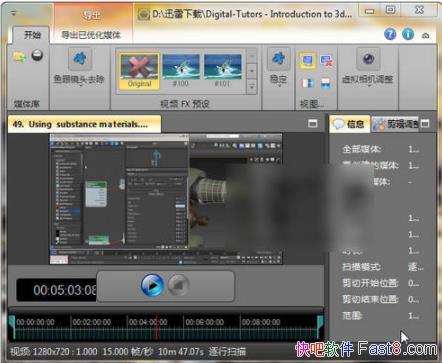Click the timecode display 00:05:03:08
Viewport: 442px width, 363px height.
[x=57, y=290]
